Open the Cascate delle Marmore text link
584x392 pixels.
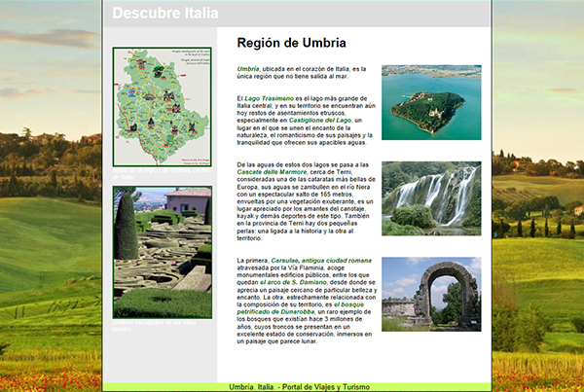[272, 172]
